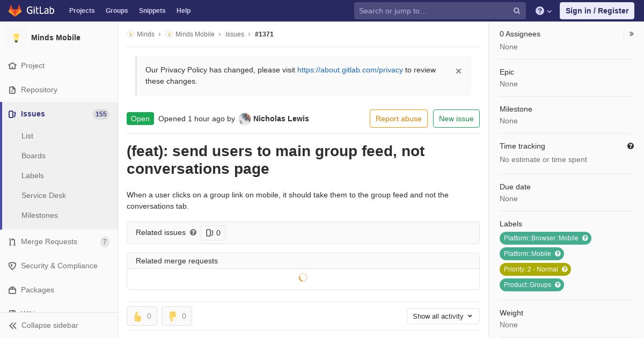Open the Labels sidebar item

click(x=33, y=175)
